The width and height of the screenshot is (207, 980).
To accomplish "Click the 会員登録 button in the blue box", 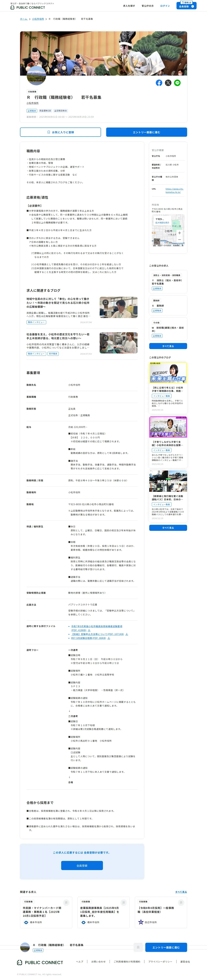I will tap(82, 866).
